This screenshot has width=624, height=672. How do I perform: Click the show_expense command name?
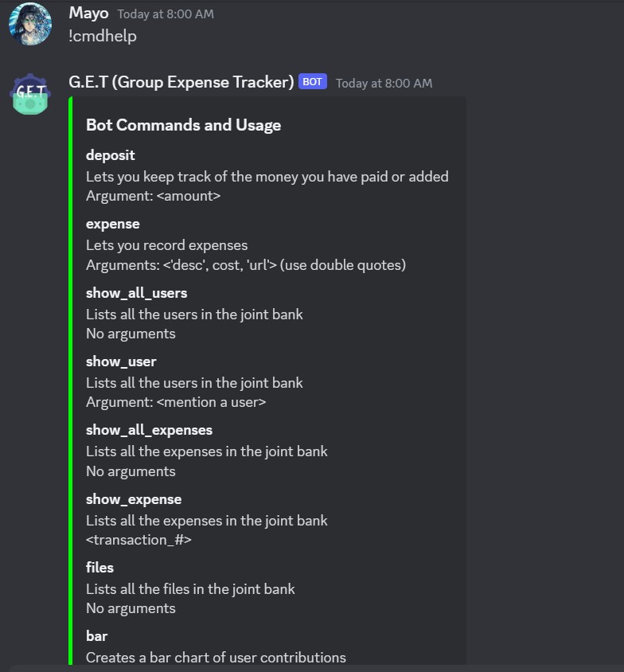tap(134, 499)
